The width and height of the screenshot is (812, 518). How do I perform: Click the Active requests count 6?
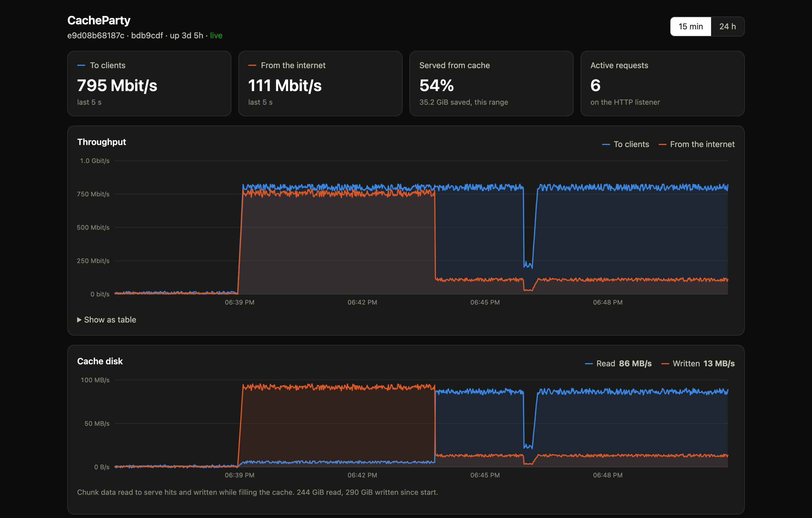(x=595, y=85)
